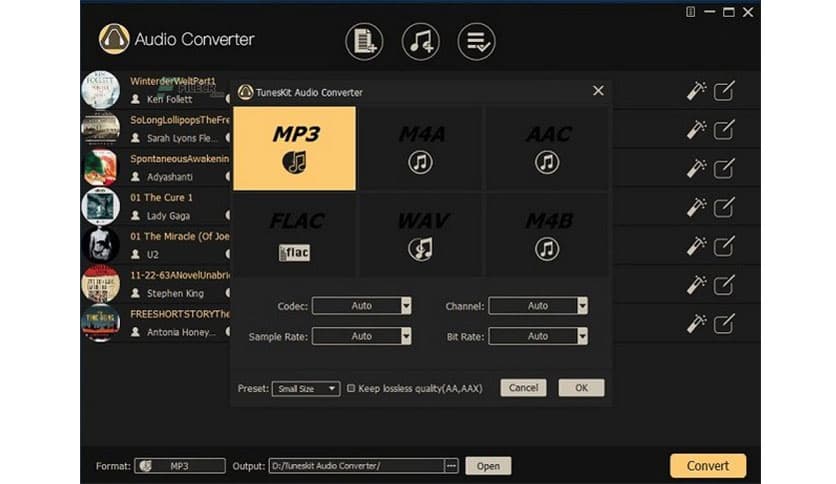836x484 pixels.
Task: Click the output path browse ellipsis button
Action: (x=451, y=466)
